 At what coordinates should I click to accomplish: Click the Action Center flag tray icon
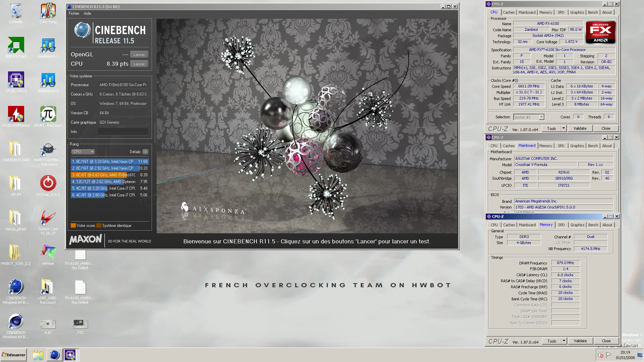click(609, 355)
